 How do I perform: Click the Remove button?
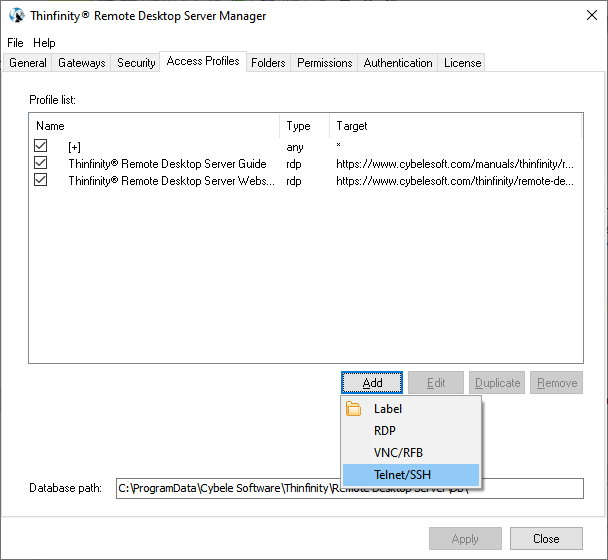tap(556, 383)
